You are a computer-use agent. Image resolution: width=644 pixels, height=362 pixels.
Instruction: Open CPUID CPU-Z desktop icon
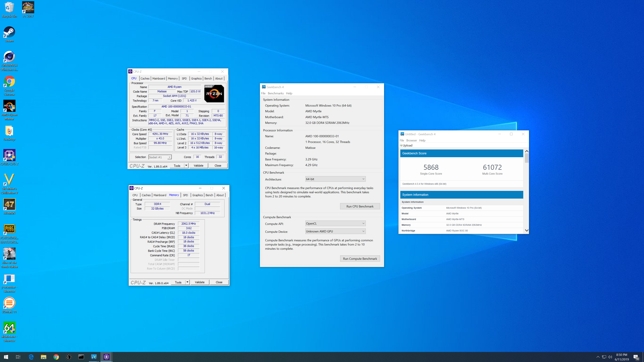click(9, 155)
